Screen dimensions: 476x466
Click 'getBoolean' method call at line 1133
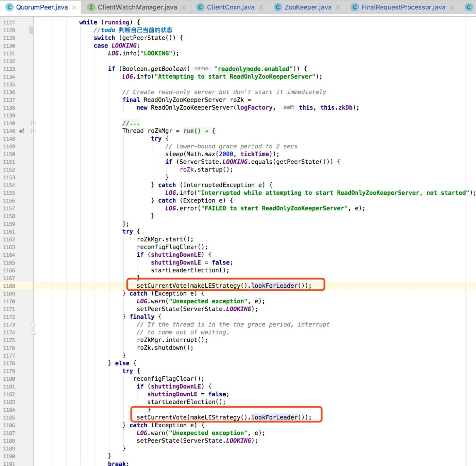pyautogui.click(x=169, y=69)
